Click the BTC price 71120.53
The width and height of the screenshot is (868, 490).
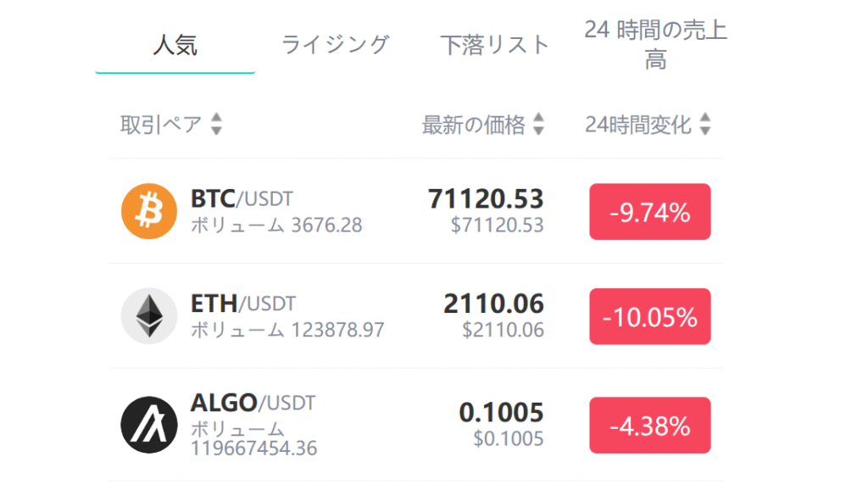pyautogui.click(x=486, y=199)
